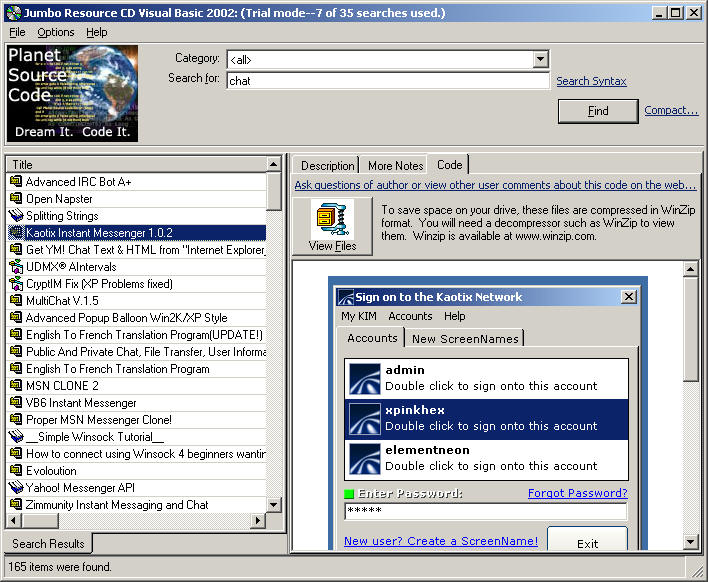Click the icon of Kaotix Instant Messenger 1.0.2
Screen dimensions: 708x582
click(x=16, y=233)
